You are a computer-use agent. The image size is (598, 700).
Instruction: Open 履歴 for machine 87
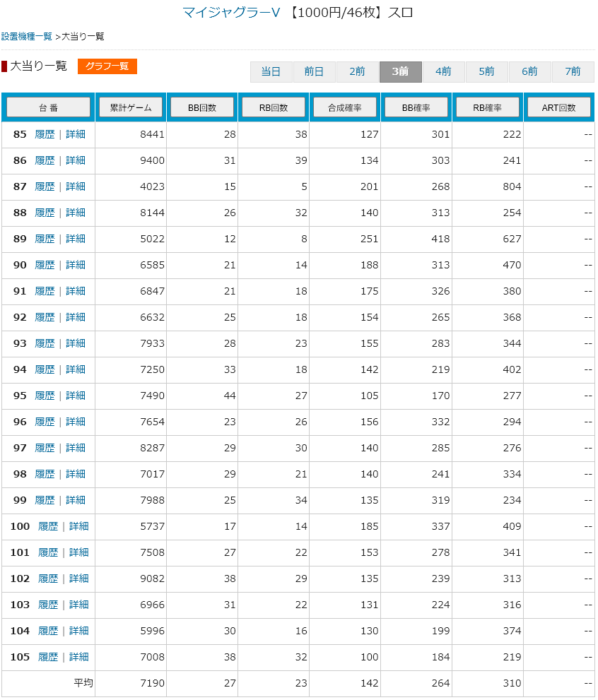point(45,186)
